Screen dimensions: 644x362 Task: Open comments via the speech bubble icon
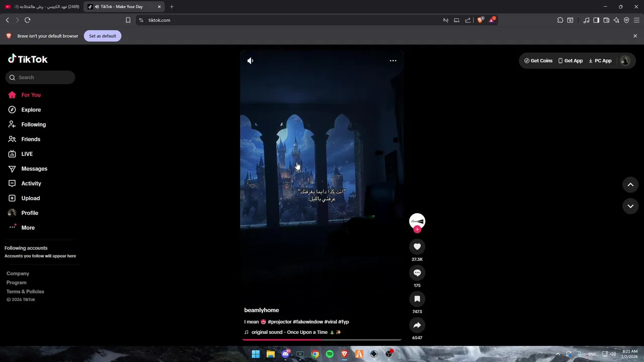point(417,273)
